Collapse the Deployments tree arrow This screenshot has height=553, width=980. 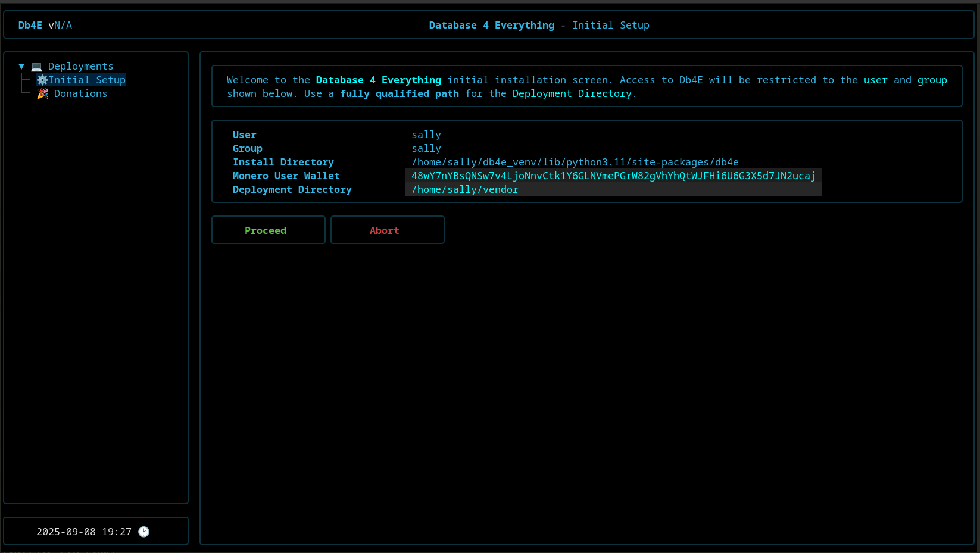tap(21, 67)
